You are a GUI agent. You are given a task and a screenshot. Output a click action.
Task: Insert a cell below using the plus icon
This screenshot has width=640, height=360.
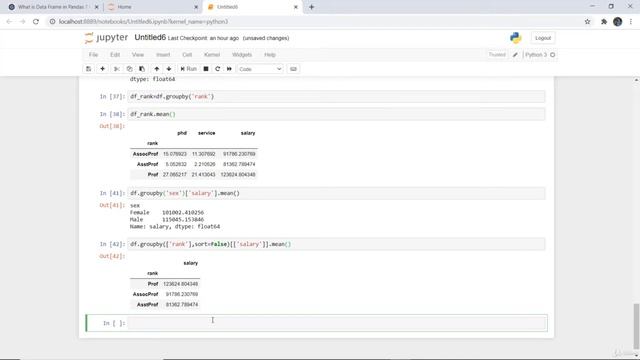coord(102,69)
